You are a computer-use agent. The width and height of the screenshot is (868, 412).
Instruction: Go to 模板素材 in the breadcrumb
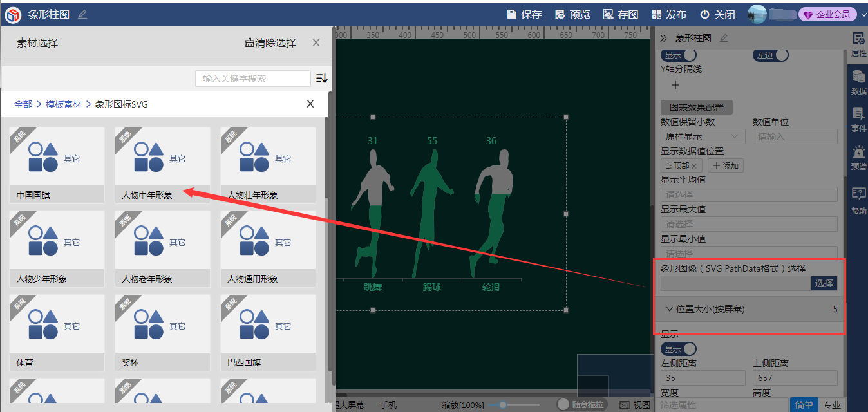tap(64, 104)
